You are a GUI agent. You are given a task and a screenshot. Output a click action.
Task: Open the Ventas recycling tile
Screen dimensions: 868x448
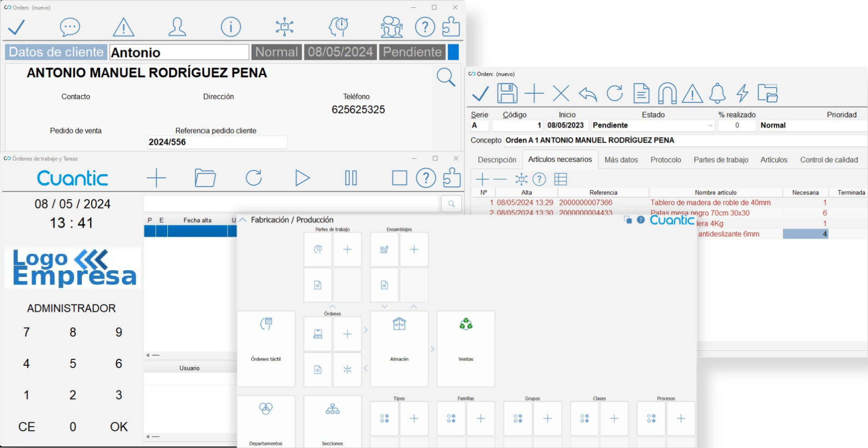click(x=466, y=349)
